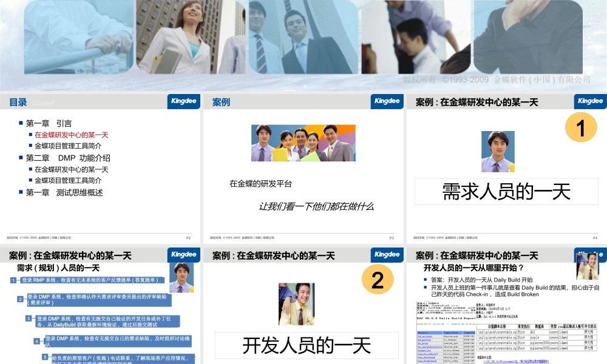Image resolution: width=607 pixels, height=364 pixels.
Task: Select the portrait above 开发人员的一天
Action: click(x=297, y=304)
